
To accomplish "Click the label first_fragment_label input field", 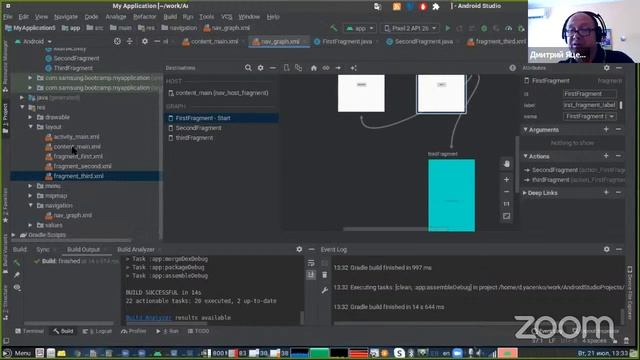I will click(x=589, y=105).
